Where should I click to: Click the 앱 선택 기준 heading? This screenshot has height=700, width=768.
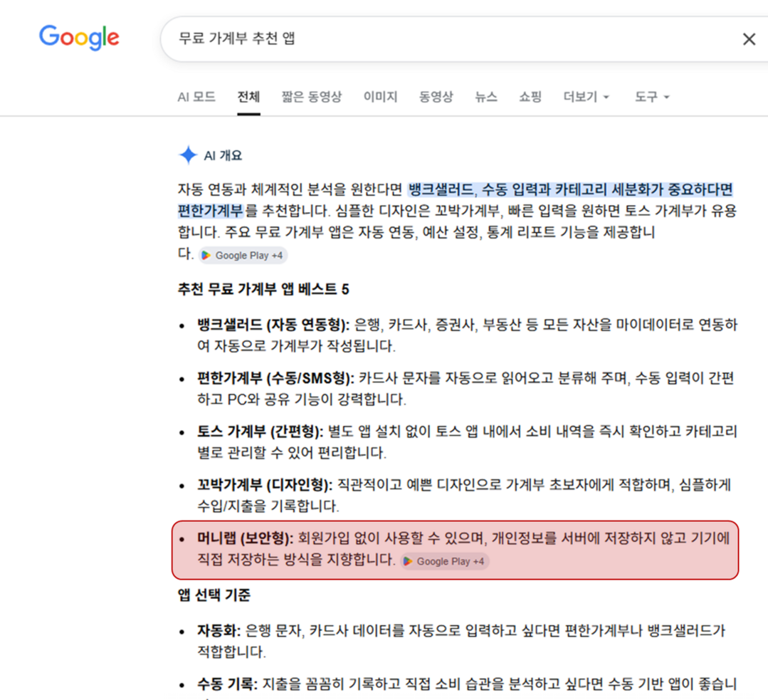click(214, 595)
